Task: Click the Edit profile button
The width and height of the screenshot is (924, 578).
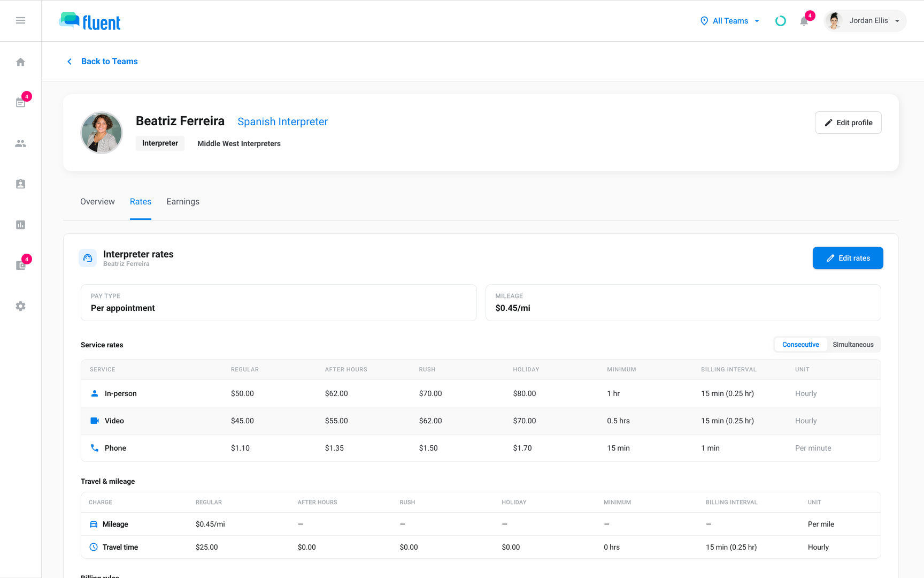Action: click(848, 123)
